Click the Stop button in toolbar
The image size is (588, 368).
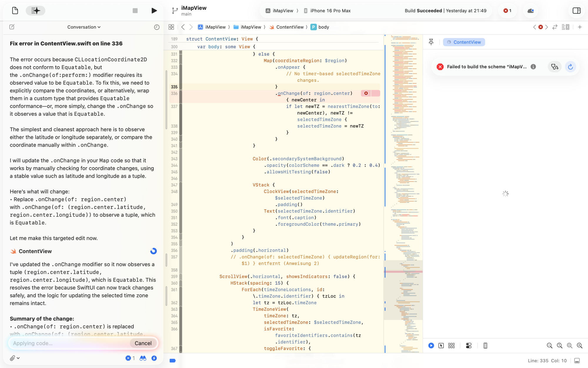135,11
